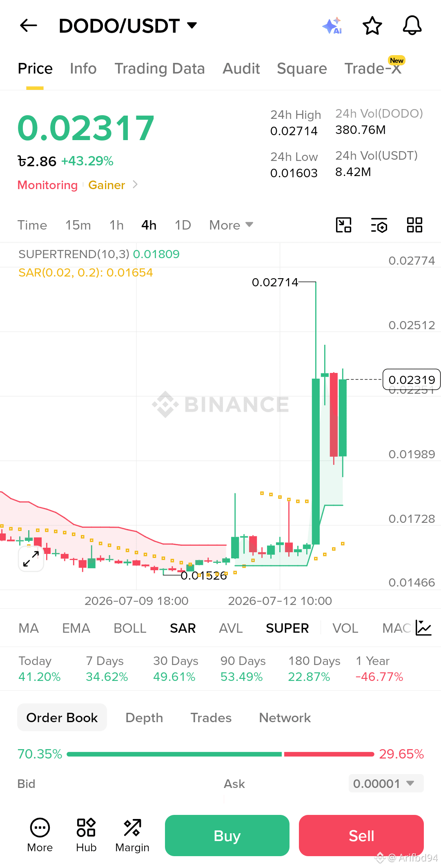Open the Audit tab

click(x=241, y=69)
